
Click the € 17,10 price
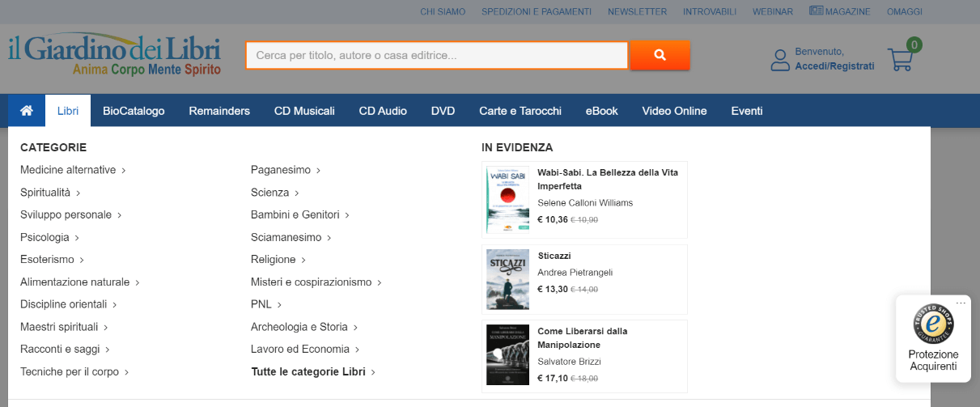(x=553, y=378)
